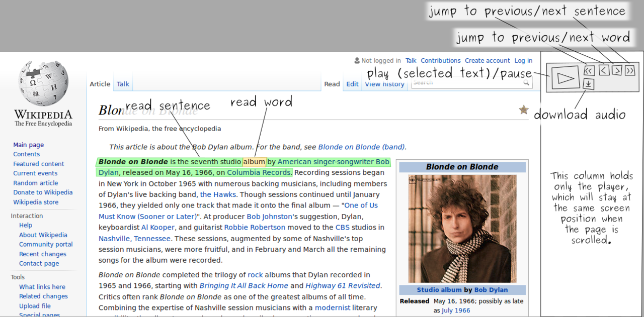Click the CBS link
644x317 pixels.
342,228
